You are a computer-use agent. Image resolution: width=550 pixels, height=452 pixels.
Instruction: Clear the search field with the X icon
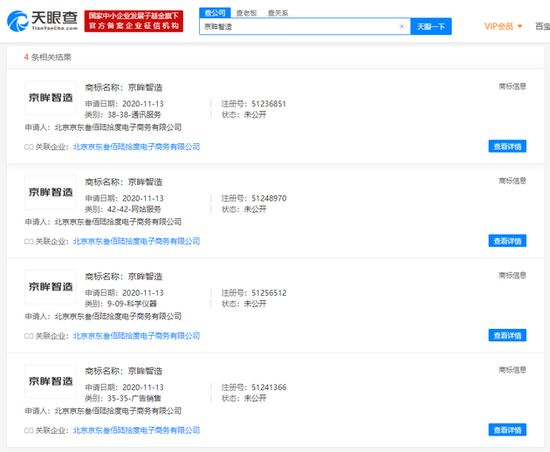pos(402,26)
